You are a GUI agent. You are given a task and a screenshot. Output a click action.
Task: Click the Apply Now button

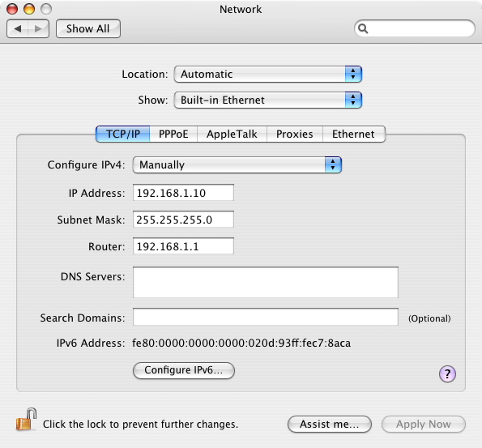click(x=424, y=425)
